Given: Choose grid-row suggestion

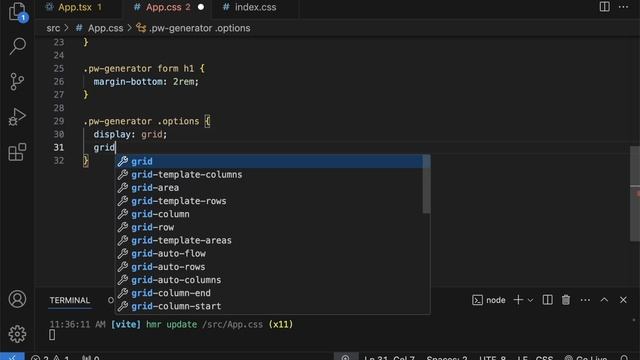Looking at the screenshot, I should [269, 227].
